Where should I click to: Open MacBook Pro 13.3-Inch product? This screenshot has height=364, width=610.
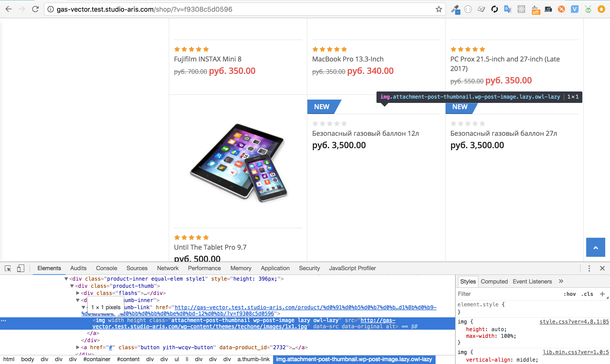[x=348, y=59]
